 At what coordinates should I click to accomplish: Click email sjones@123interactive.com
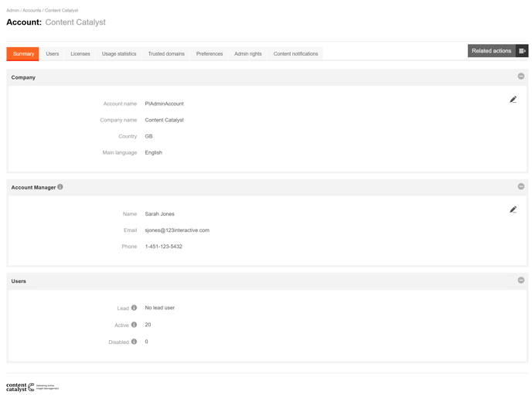point(177,230)
